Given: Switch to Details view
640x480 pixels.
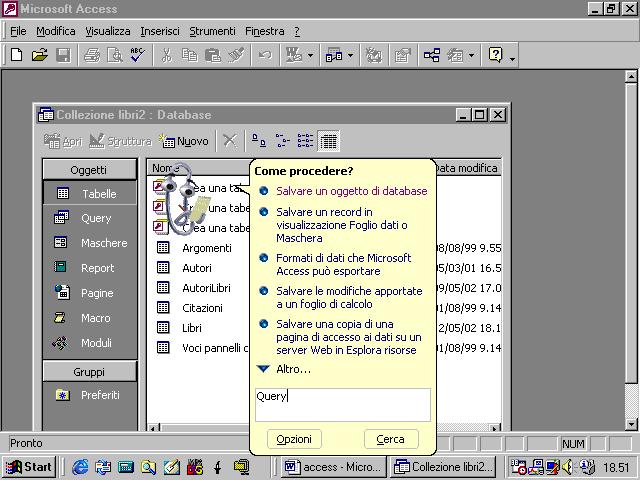Looking at the screenshot, I should point(329,141).
